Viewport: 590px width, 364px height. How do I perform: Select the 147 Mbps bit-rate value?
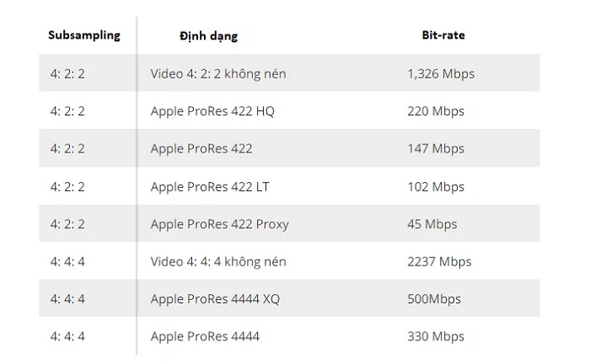tap(435, 148)
